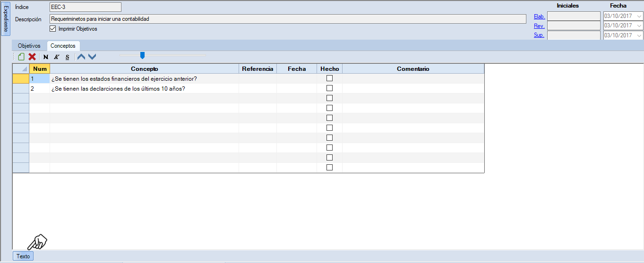Image resolution: width=644 pixels, height=263 pixels.
Task: Click the new concept page icon
Action: (21, 57)
